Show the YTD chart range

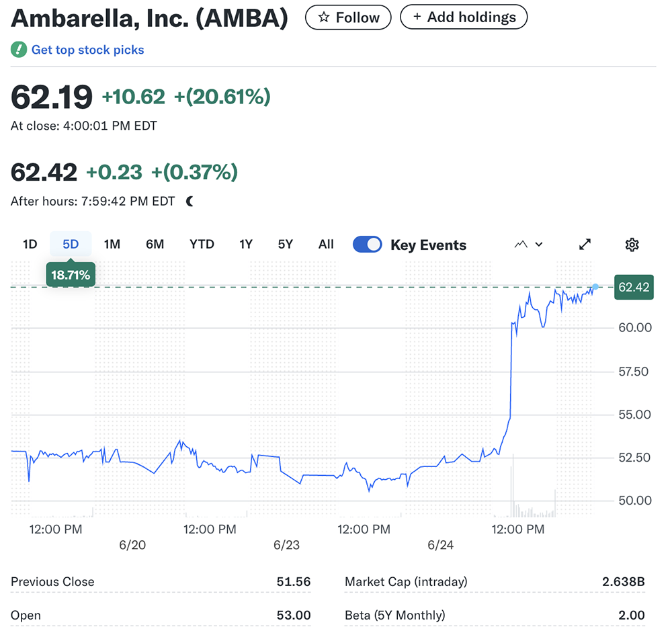(x=202, y=245)
